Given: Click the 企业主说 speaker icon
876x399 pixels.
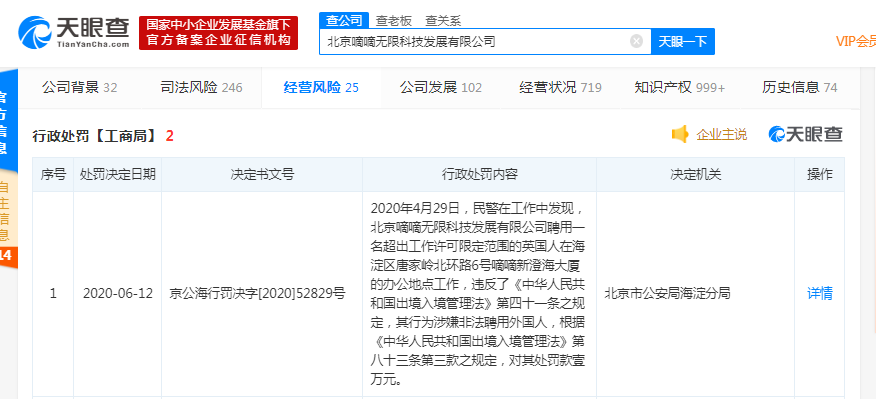Looking at the screenshot, I should point(680,134).
